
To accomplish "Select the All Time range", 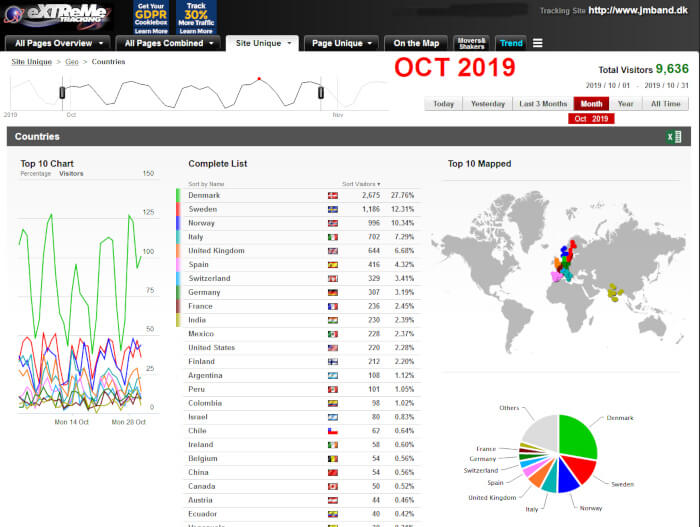I will pyautogui.click(x=665, y=104).
